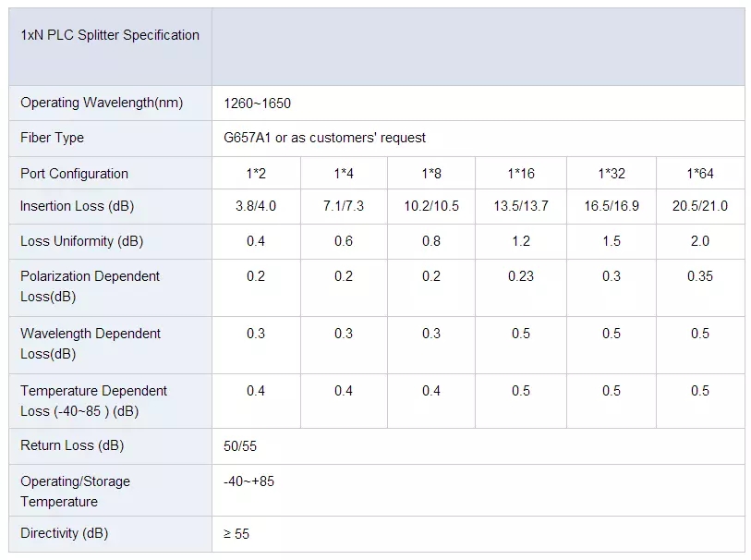Select the 0.23 polarization dependent loss value
Image resolution: width=751 pixels, height=560 pixels.
(x=521, y=276)
